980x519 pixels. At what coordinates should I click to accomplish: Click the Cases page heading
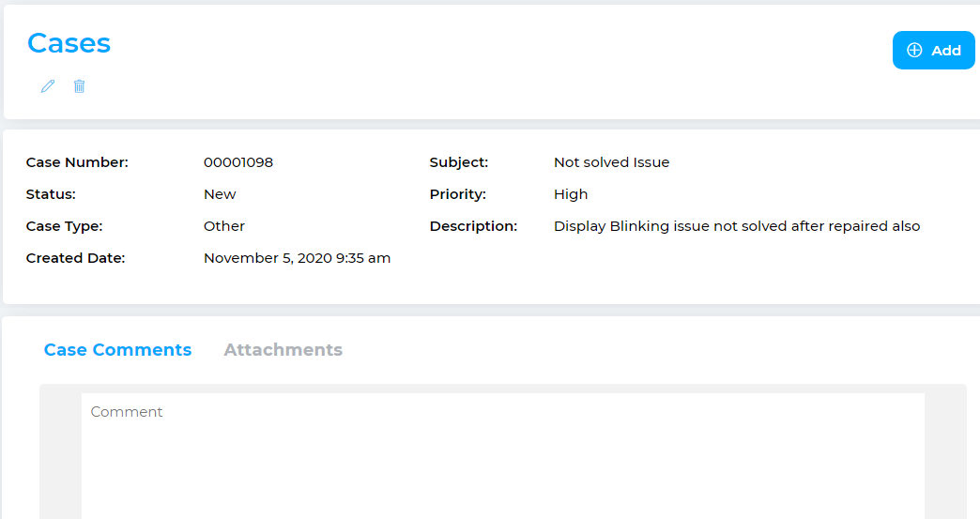69,43
